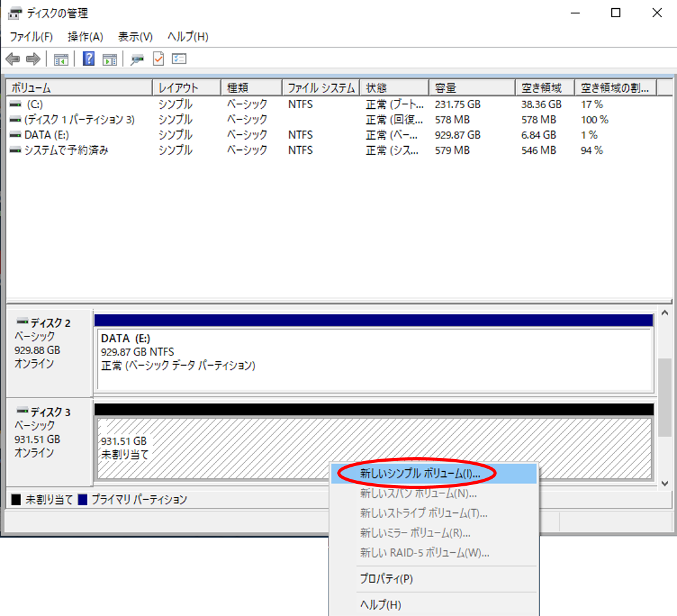The width and height of the screenshot is (677, 616).
Task: Open the Help question mark icon
Action: click(x=89, y=58)
